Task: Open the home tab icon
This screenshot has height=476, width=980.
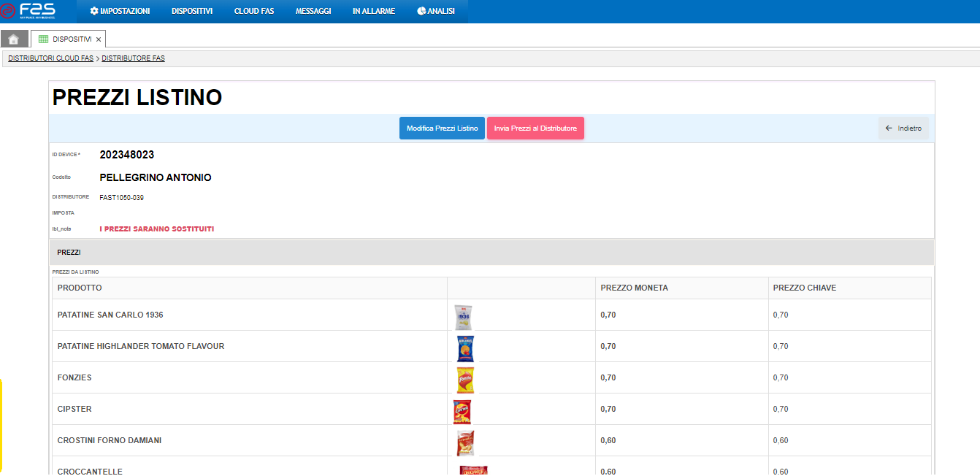Action: (14, 39)
